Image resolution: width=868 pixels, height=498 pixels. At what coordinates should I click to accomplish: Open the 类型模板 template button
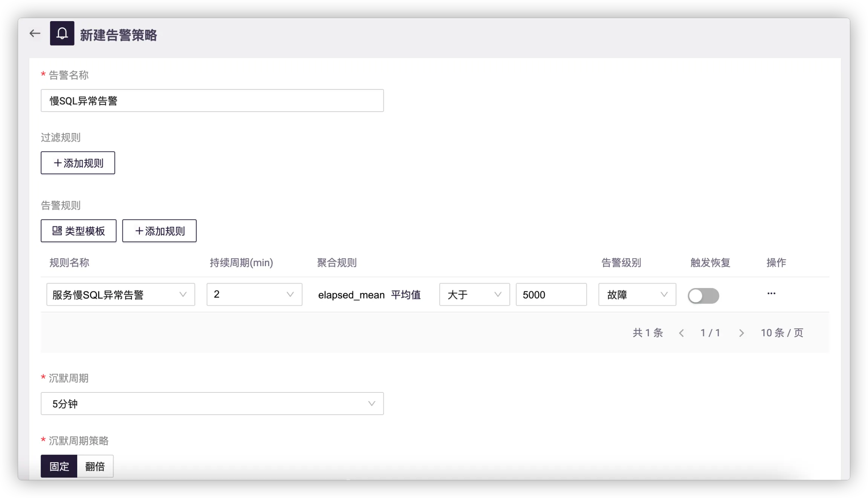point(78,231)
